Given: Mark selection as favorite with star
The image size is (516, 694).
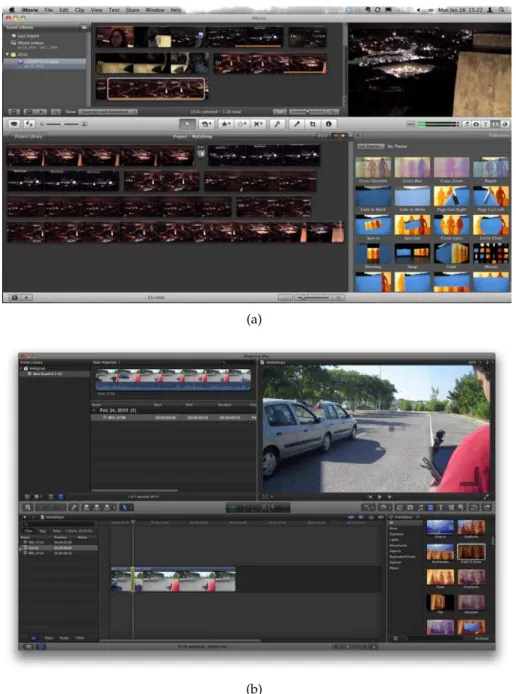Looking at the screenshot, I should tap(226, 124).
